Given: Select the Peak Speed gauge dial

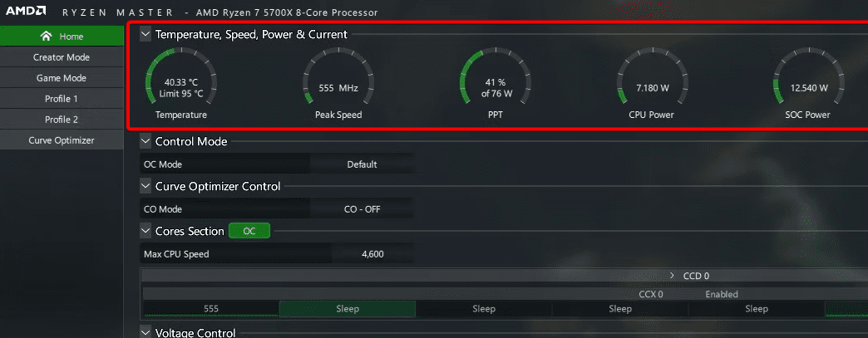Looking at the screenshot, I should 338,83.
